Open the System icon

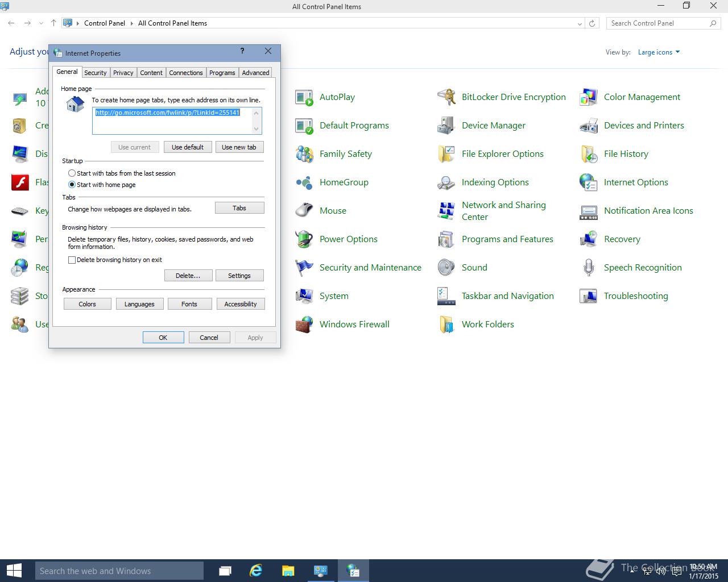point(304,296)
